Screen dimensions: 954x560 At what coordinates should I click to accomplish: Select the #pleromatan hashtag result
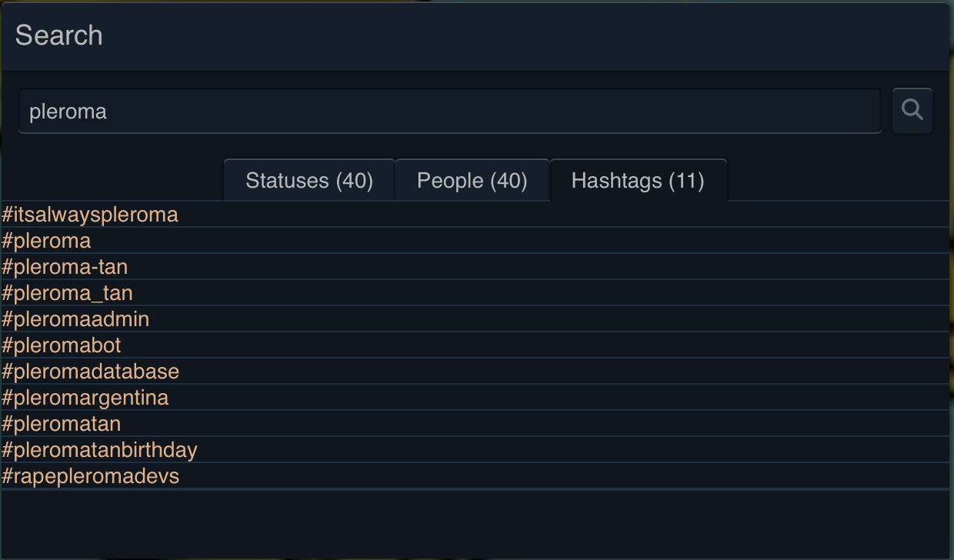pyautogui.click(x=62, y=424)
